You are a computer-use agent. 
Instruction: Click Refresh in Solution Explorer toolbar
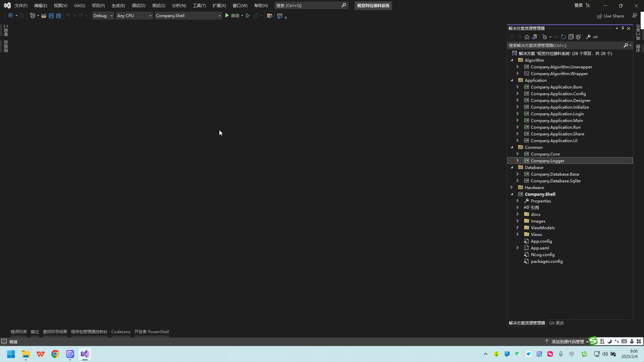tap(563, 37)
